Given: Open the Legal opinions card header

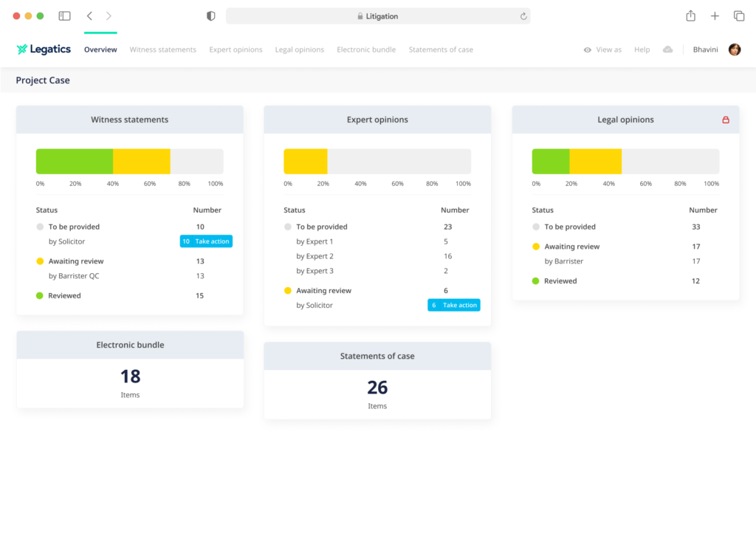Looking at the screenshot, I should click(x=625, y=120).
